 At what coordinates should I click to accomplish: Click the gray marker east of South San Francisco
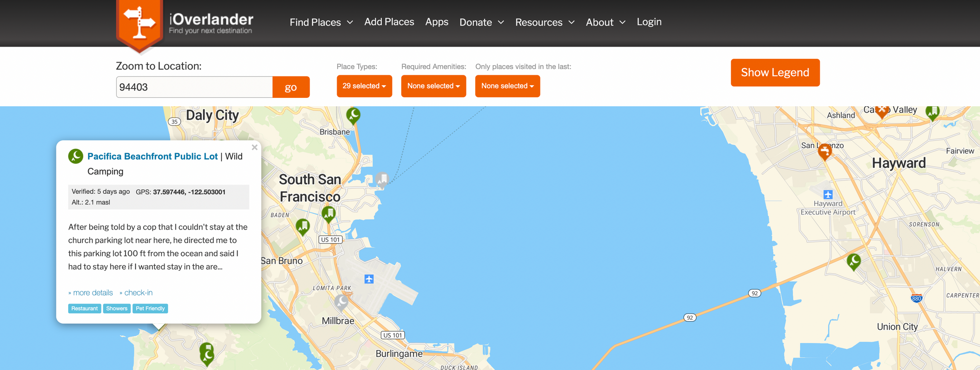[x=382, y=180]
